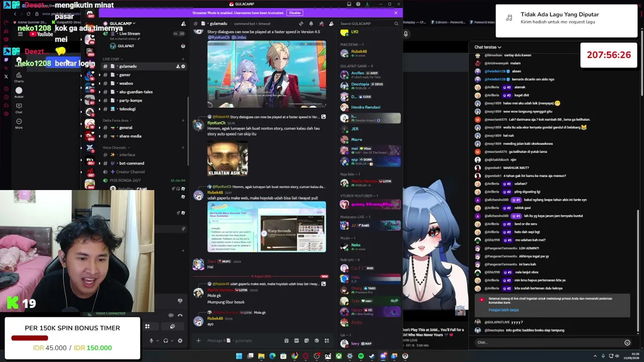Focus the Search GULACAMP field
644x362 pixels.
coord(369,24)
